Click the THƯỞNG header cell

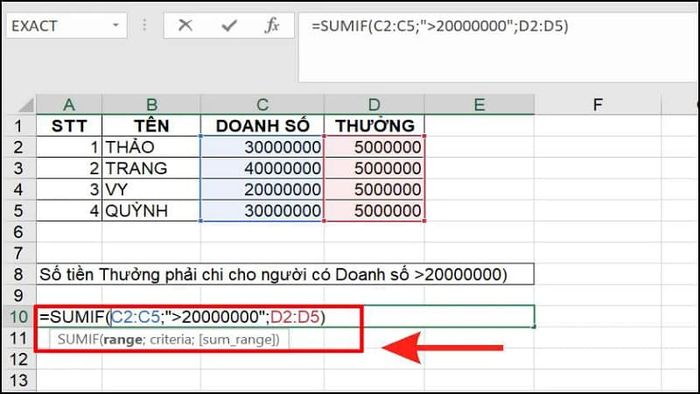374,126
